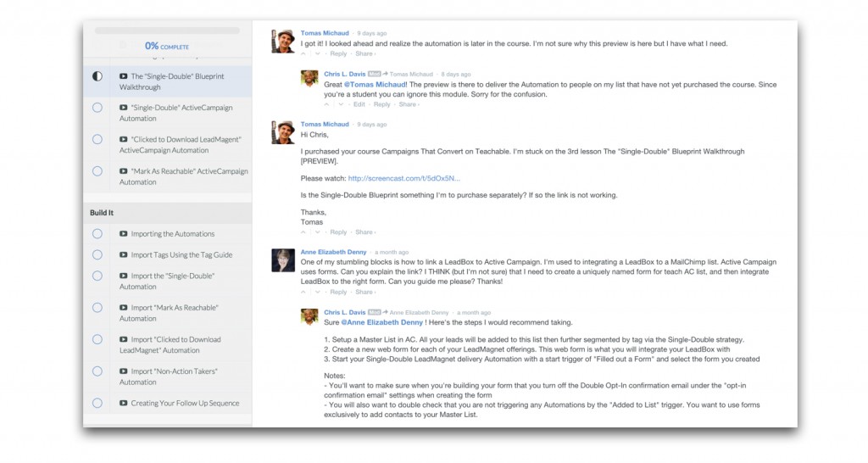Reply to Anne Elizabeth Denny's comment
This screenshot has width=868, height=463.
tap(338, 293)
